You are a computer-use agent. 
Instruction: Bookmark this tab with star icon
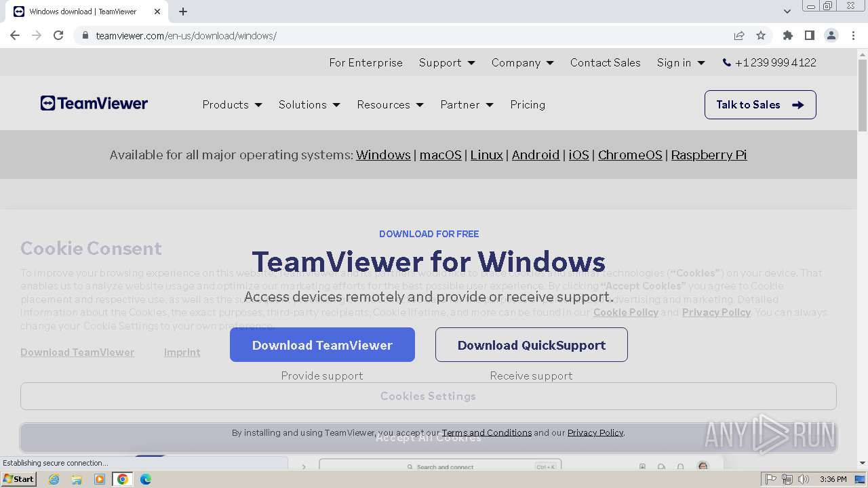click(x=761, y=35)
